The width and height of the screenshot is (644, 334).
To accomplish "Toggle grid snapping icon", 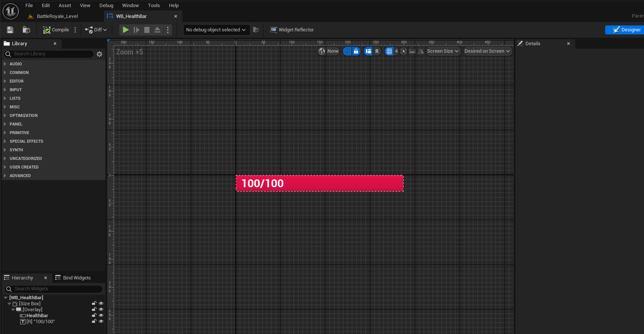I will (x=389, y=52).
